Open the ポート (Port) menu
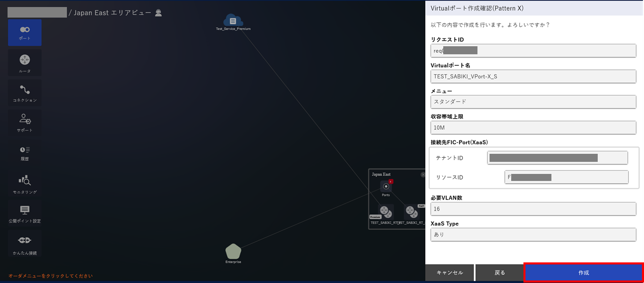 25,33
